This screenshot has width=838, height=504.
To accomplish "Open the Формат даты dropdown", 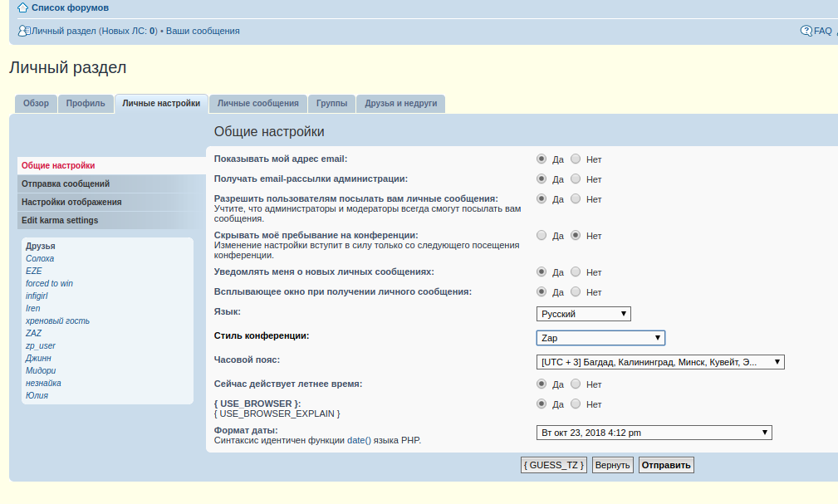I will (654, 433).
